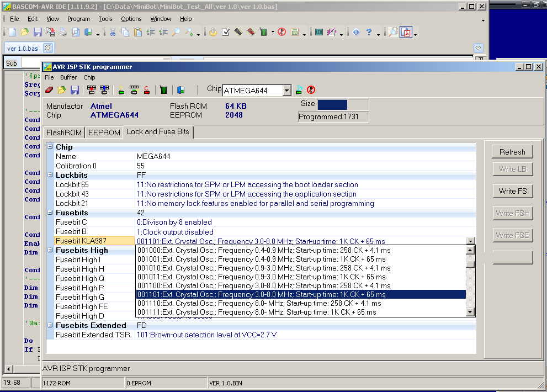The image size is (547, 392).
Task: Click the save icon in programmer toolbar
Action: pos(75,89)
